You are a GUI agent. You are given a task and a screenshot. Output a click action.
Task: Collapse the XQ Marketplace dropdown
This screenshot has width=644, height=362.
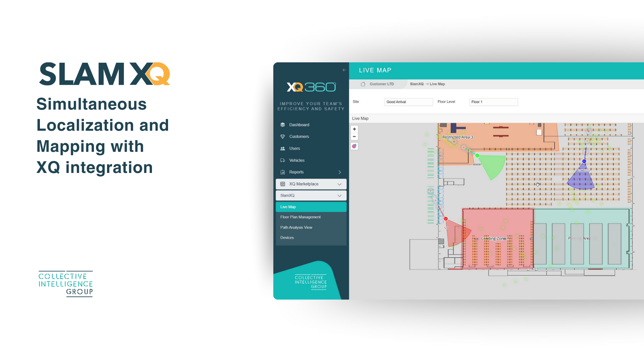click(339, 184)
